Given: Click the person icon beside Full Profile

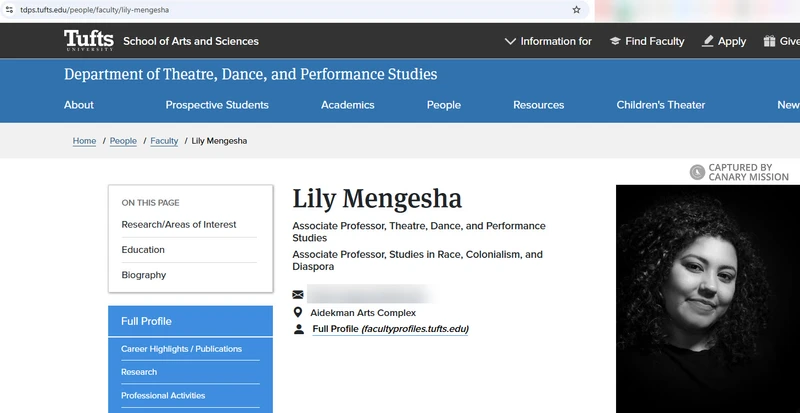Looking at the screenshot, I should [x=298, y=329].
